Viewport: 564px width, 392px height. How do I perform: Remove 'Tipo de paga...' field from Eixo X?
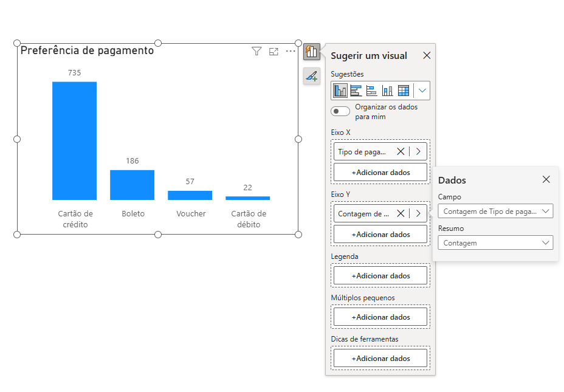click(401, 152)
